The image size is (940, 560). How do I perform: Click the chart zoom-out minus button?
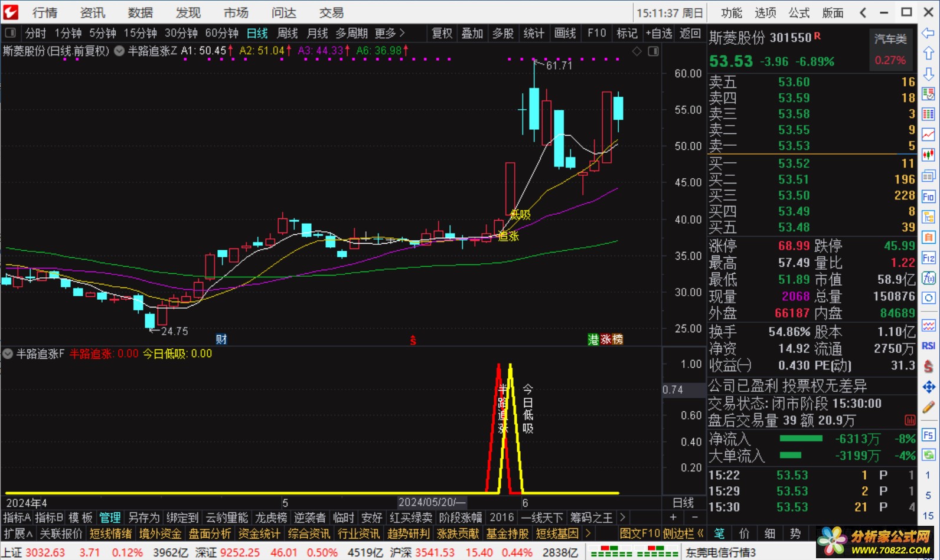pos(694,518)
